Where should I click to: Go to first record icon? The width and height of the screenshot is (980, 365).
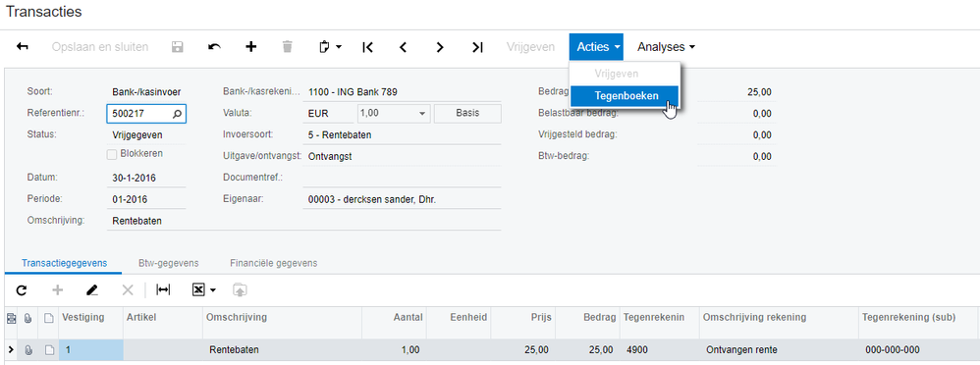[x=367, y=47]
